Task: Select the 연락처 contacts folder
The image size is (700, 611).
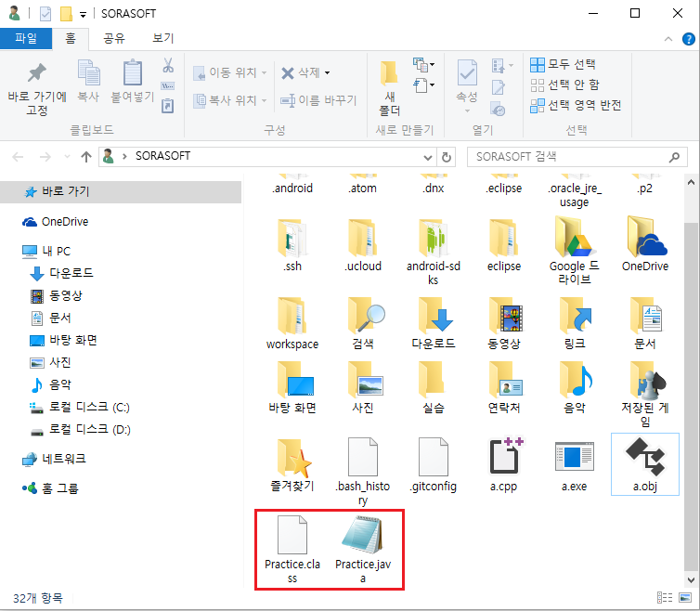Action: pos(504,387)
